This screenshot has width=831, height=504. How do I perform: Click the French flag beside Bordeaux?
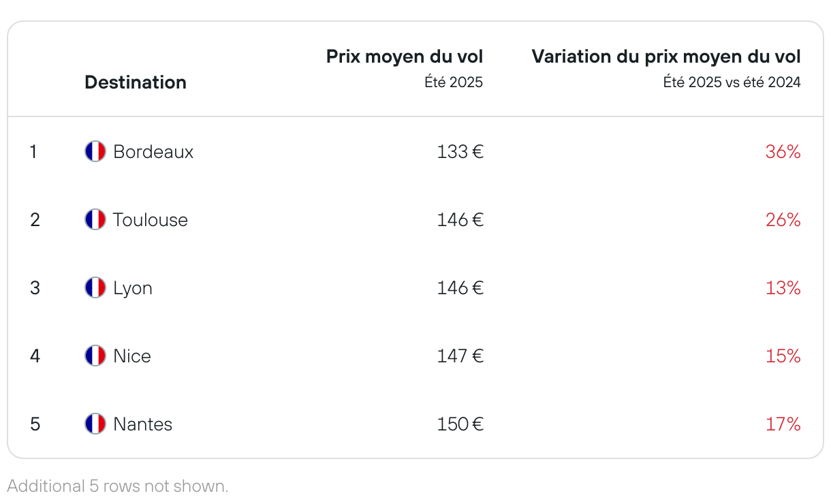click(x=95, y=151)
